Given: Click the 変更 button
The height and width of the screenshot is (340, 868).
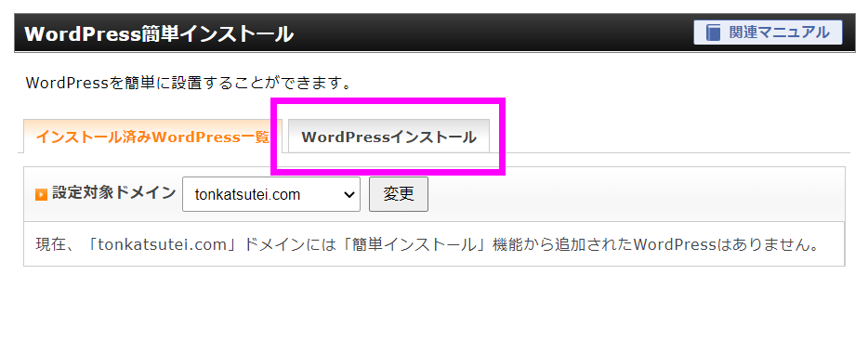Looking at the screenshot, I should pos(399,194).
